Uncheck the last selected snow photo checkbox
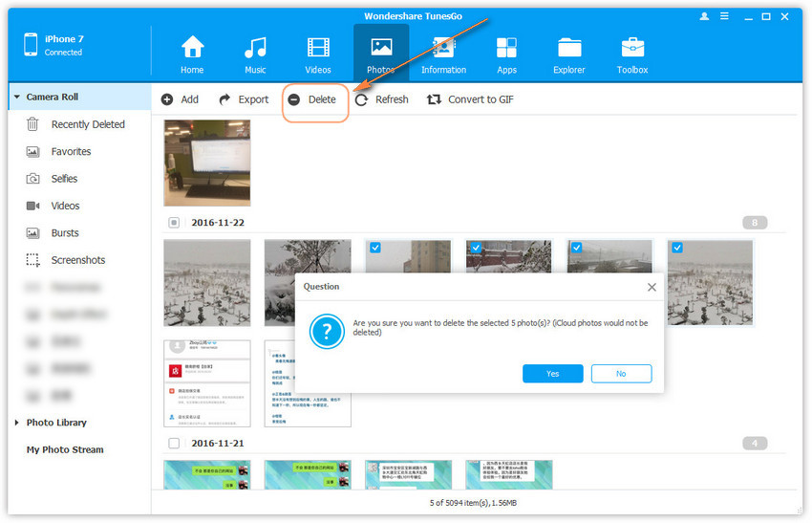The width and height of the screenshot is (812, 523). click(677, 248)
